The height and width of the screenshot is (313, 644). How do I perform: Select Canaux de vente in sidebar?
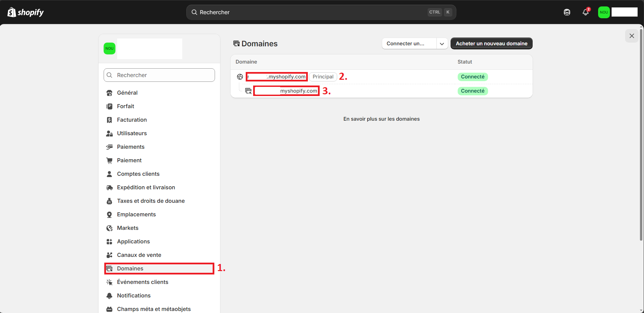[x=139, y=255]
